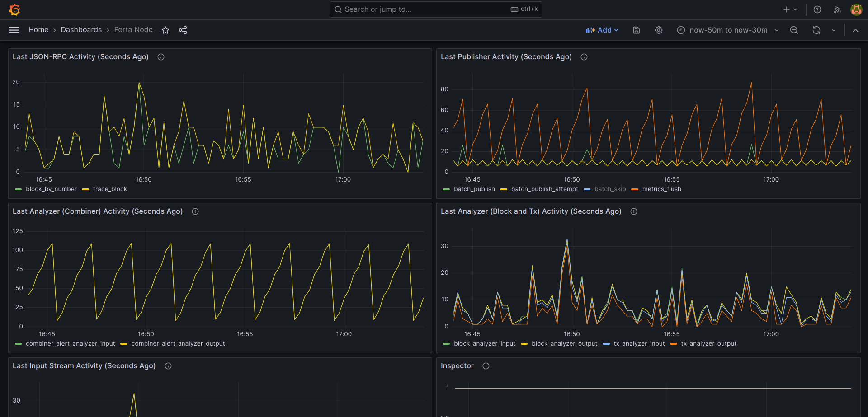Toggle combiner_alert_analyzer_input series
868x417 pixels.
point(71,344)
